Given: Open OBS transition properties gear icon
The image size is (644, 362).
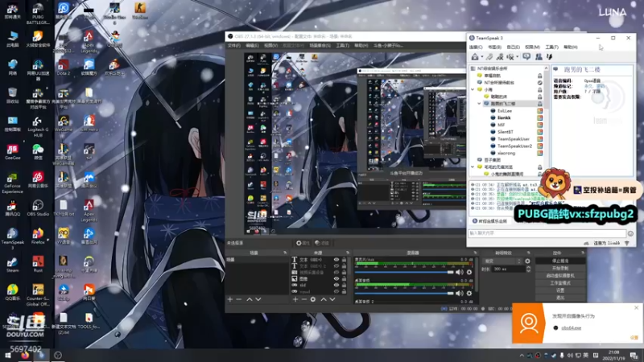Looking at the screenshot, I should click(x=527, y=261).
